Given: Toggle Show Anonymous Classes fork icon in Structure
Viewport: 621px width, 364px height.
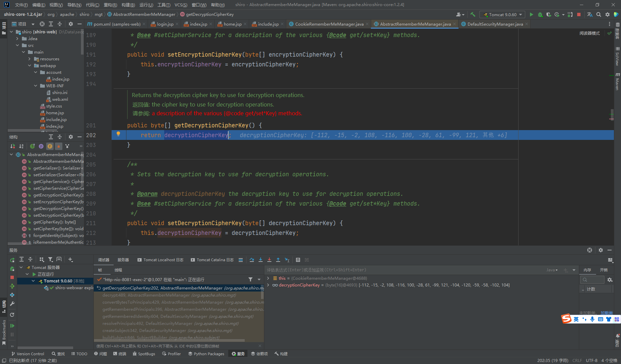Looking at the screenshot, I should point(67,146).
